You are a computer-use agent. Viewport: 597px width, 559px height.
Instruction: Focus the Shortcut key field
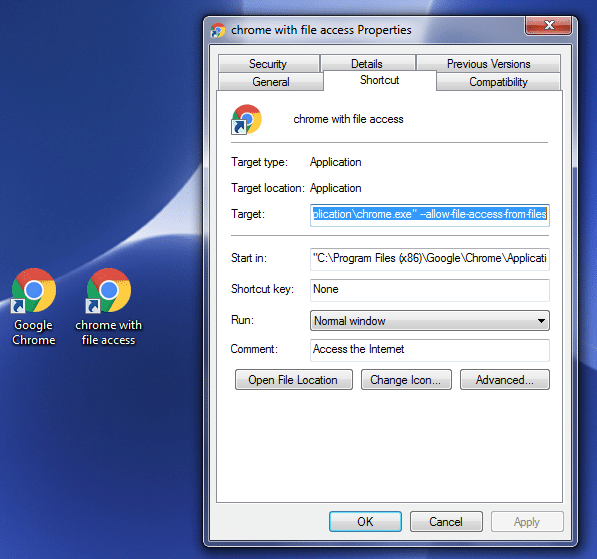(x=429, y=290)
